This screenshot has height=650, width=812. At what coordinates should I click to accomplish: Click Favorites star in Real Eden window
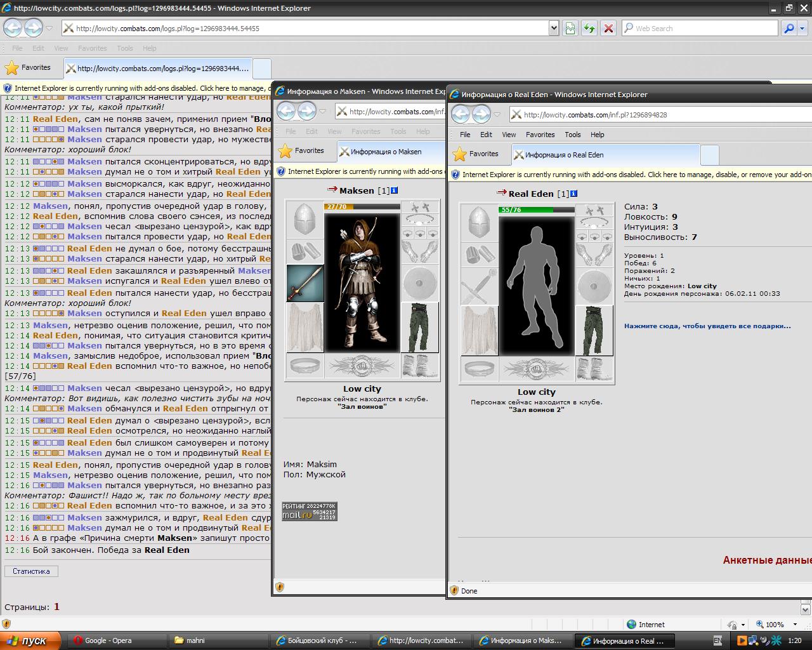tap(460, 154)
